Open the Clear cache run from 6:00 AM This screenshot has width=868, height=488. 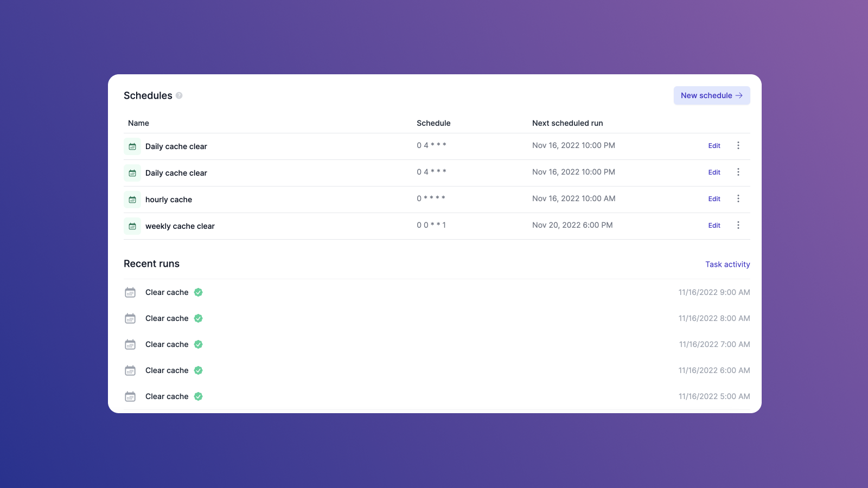[x=167, y=370]
